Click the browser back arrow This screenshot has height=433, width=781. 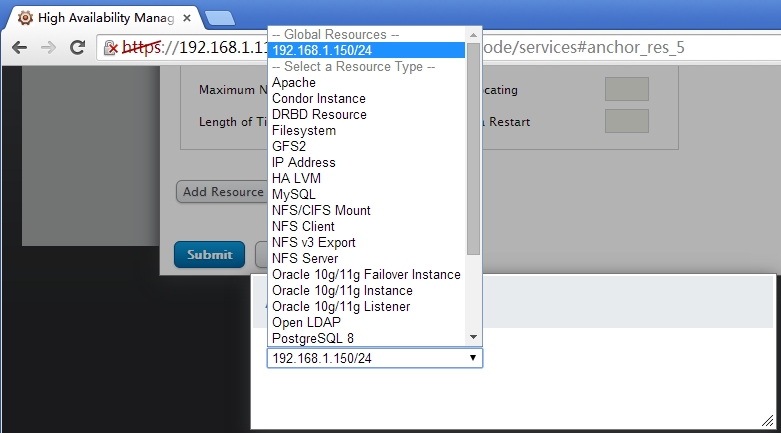click(x=19, y=48)
